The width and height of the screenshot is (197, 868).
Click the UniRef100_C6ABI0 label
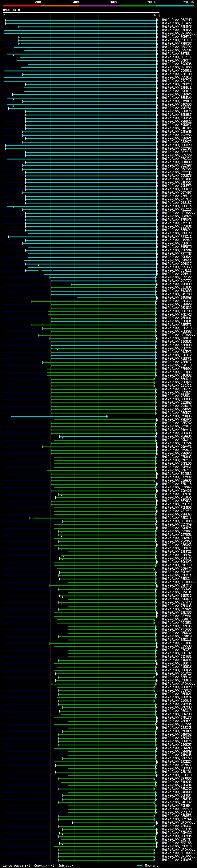pos(176,619)
